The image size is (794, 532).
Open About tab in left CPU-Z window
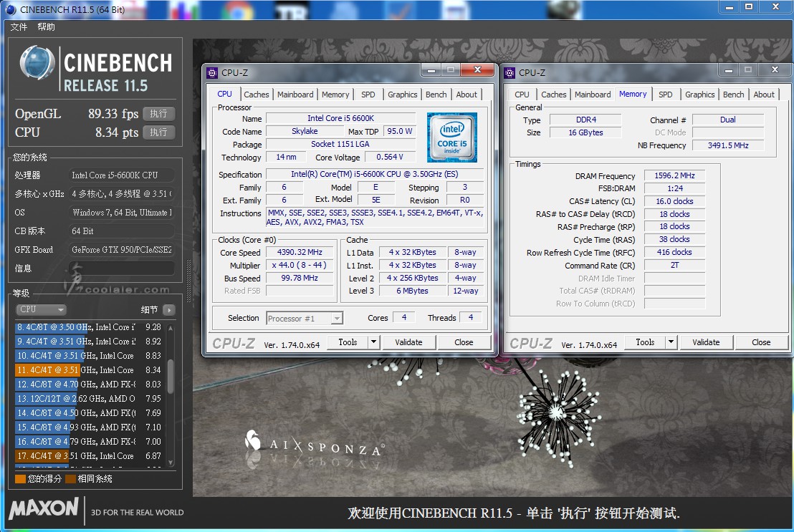[x=467, y=94]
